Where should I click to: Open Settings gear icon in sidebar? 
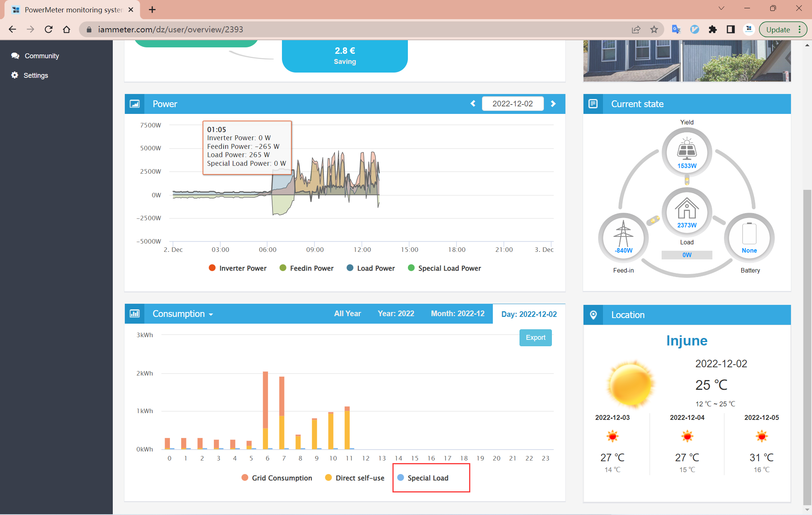coord(15,75)
